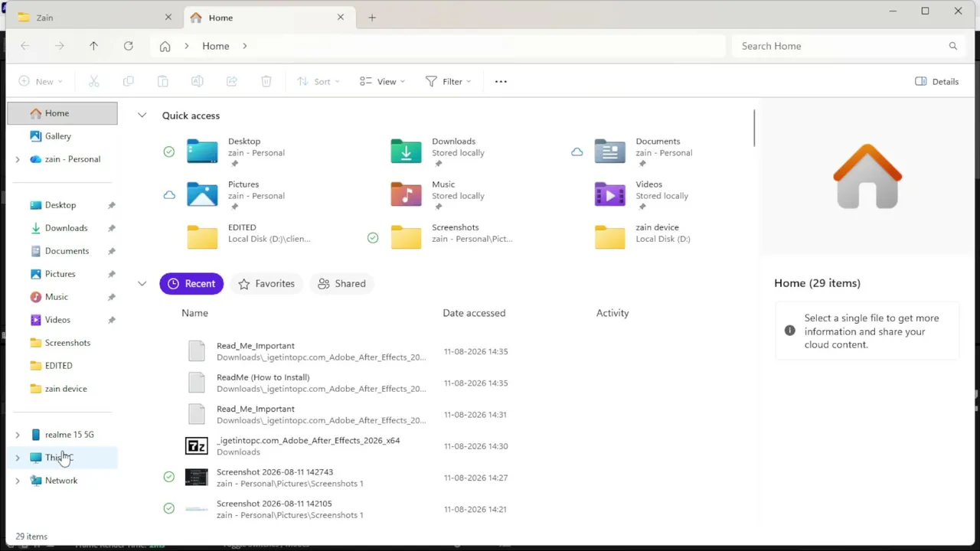Viewport: 980px width, 551px height.
Task: Expand the This PC node
Action: pyautogui.click(x=18, y=458)
